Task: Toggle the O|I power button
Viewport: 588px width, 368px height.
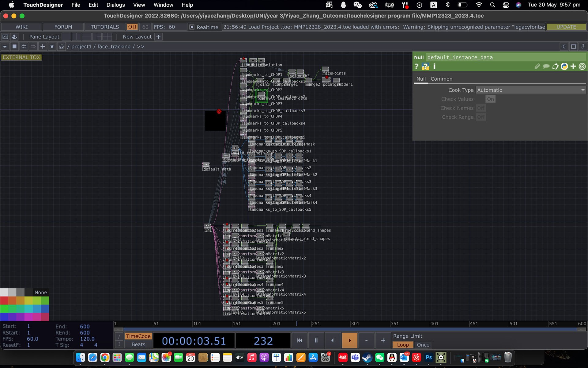Action: point(132,27)
